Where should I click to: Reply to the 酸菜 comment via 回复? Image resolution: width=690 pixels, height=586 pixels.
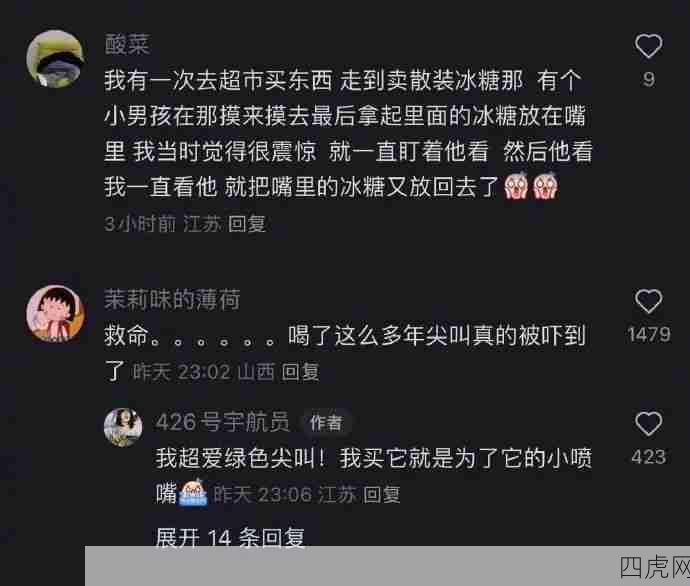tap(247, 224)
